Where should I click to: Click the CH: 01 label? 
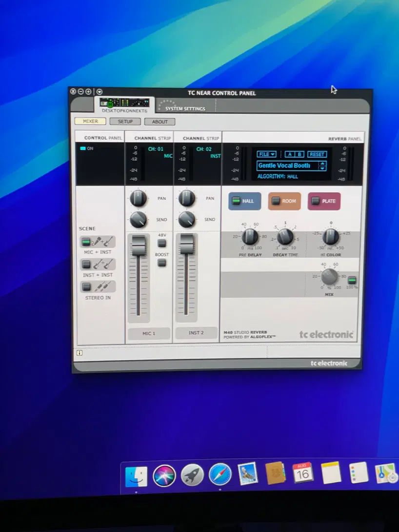click(156, 149)
